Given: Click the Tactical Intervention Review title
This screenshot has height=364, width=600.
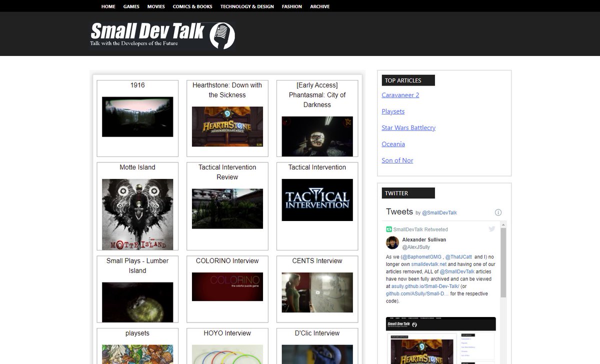Looking at the screenshot, I should 227,172.
